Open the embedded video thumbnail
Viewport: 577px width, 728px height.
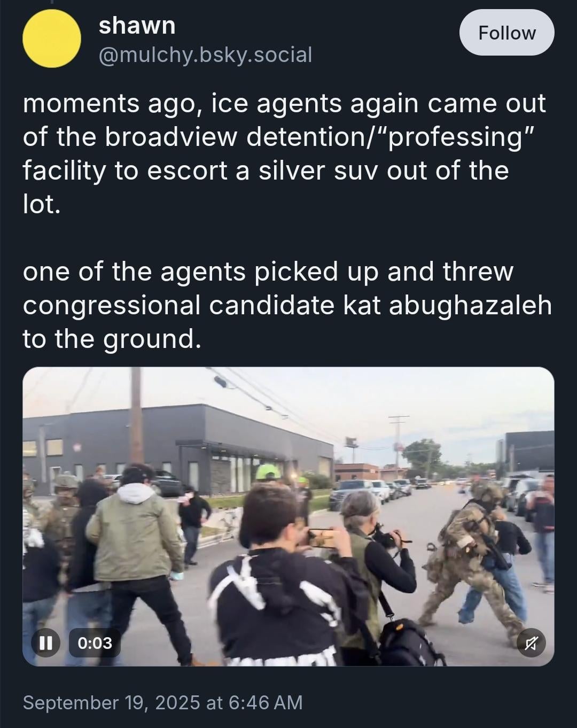(x=288, y=516)
